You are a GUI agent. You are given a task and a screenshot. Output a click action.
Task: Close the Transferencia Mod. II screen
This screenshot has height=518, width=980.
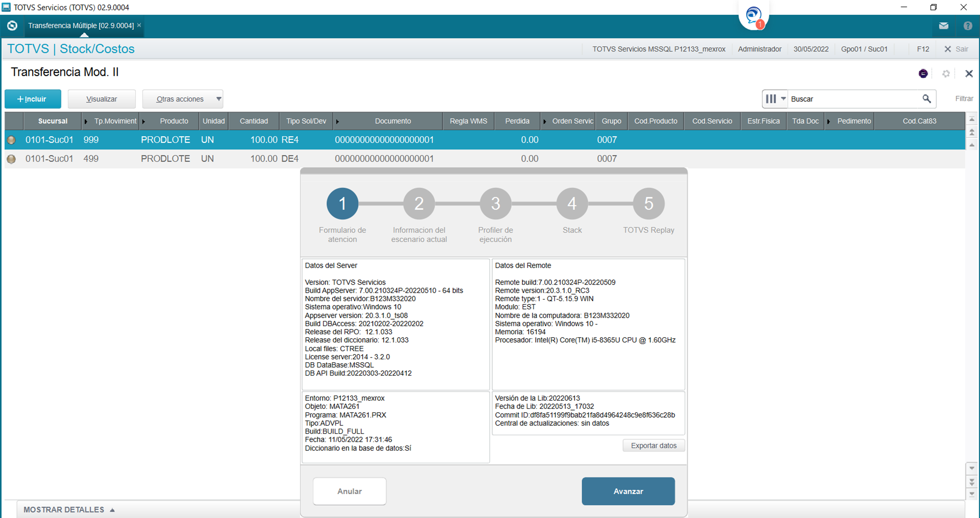tap(969, 73)
